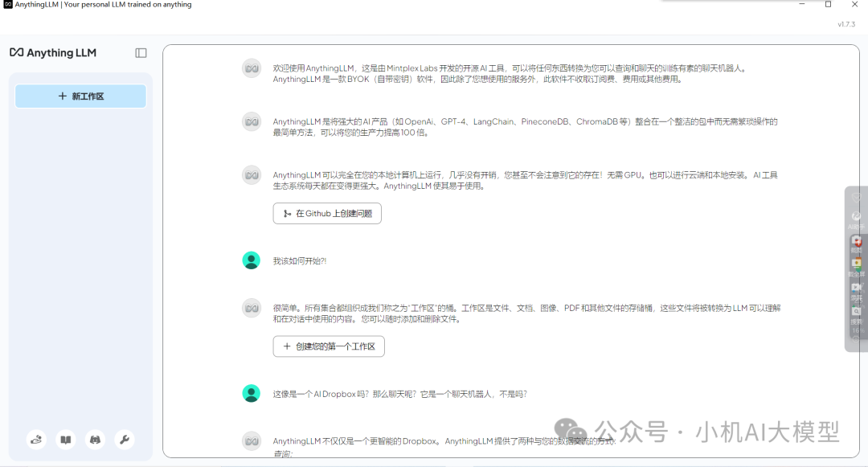The image size is (868, 467).
Task: Click the bot avatar beside 更智能的 Dropbox message
Action: (x=252, y=441)
